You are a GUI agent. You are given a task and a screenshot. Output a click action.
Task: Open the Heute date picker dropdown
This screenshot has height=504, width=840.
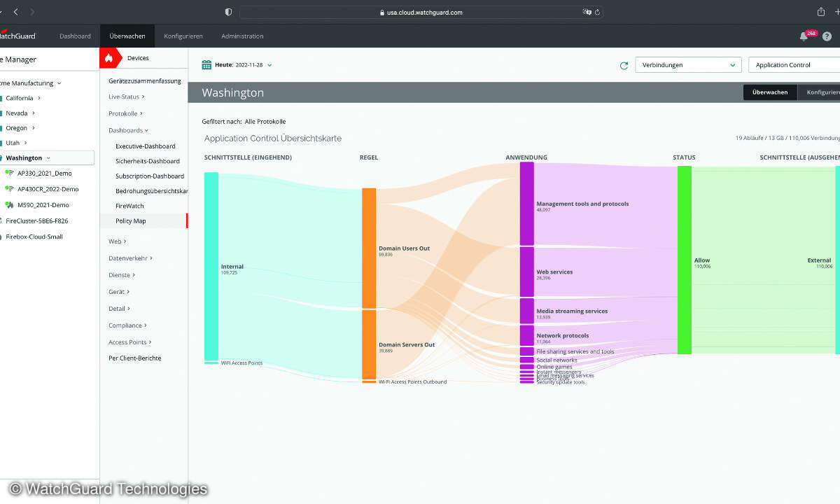tap(269, 65)
